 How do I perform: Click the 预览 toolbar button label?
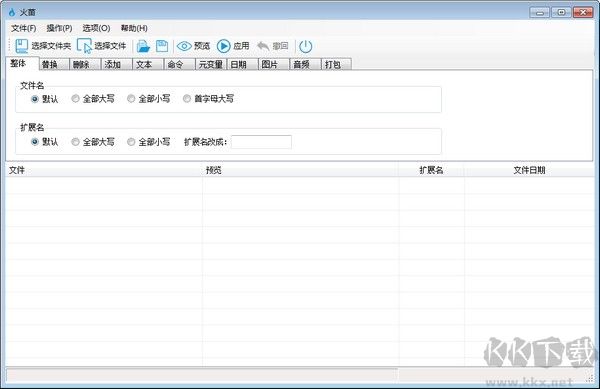coord(202,46)
